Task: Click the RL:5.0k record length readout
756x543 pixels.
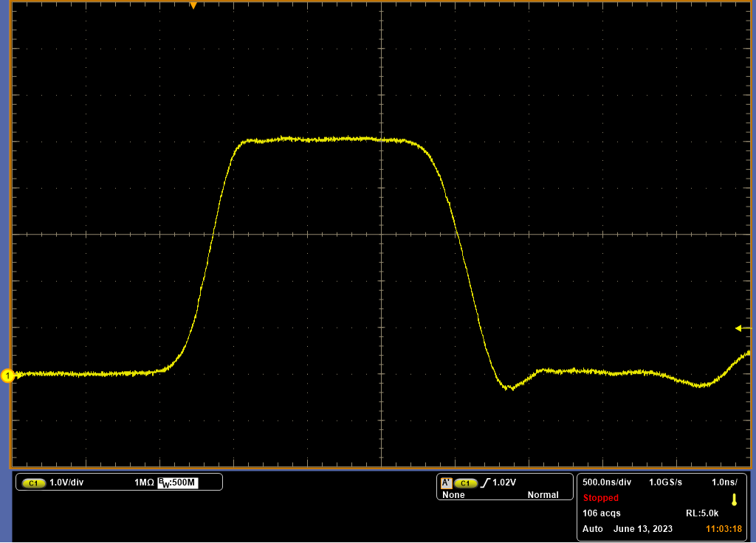Action: (702, 513)
